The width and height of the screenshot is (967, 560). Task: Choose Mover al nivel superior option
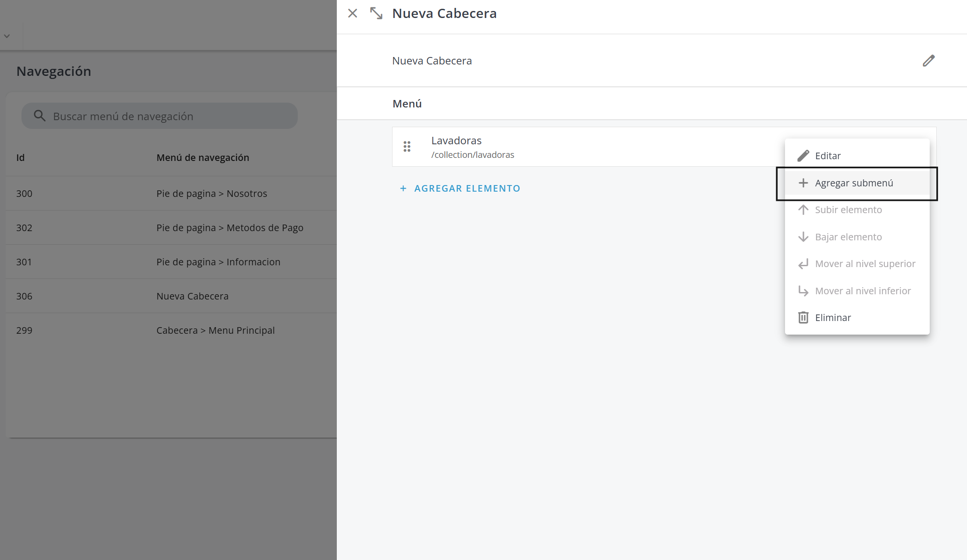pos(865,264)
